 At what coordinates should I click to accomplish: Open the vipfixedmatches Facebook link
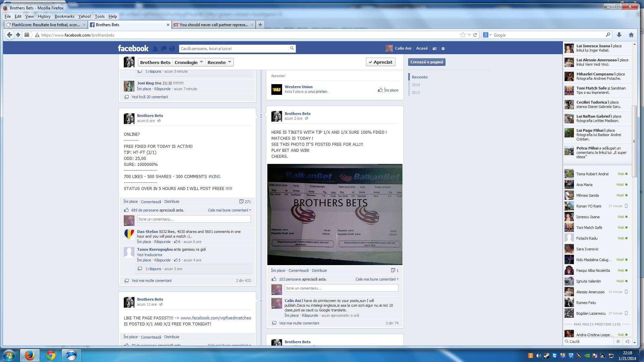(x=216, y=318)
